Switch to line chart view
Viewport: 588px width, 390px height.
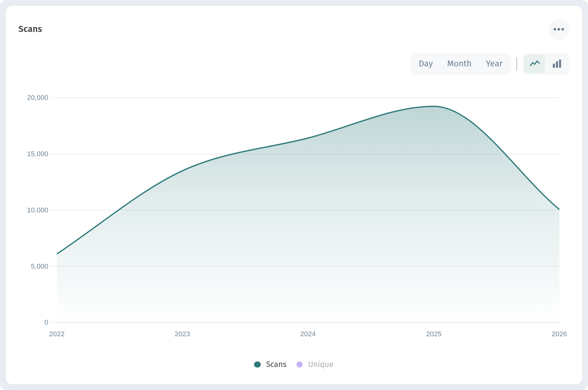[x=534, y=64]
